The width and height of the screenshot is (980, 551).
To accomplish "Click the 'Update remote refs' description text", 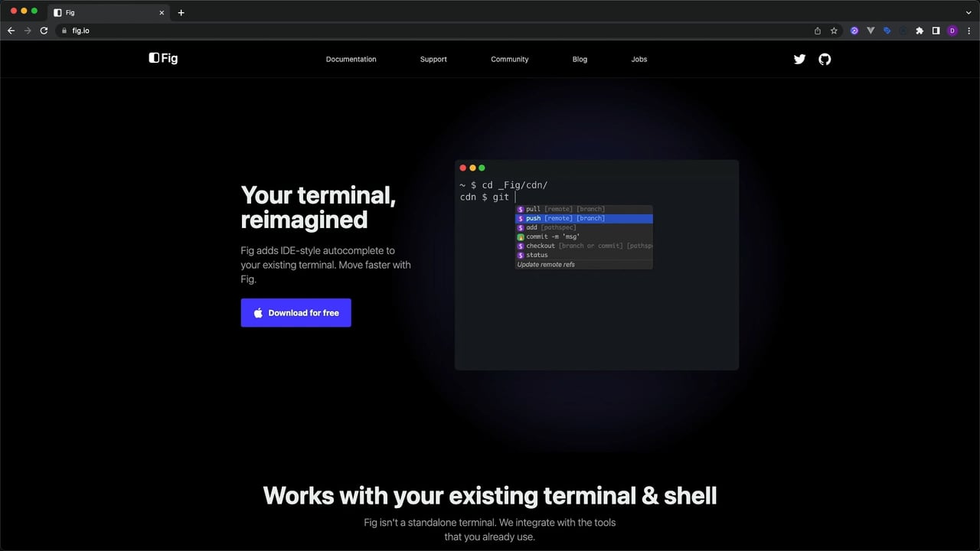I will pyautogui.click(x=546, y=264).
